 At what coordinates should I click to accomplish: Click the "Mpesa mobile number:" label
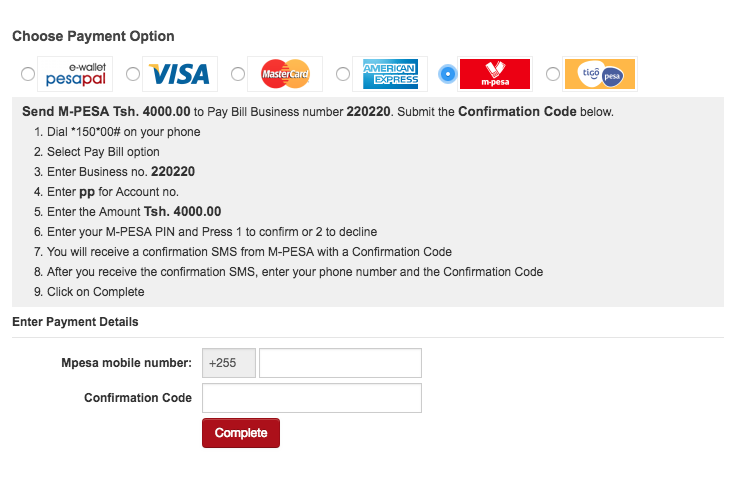click(126, 363)
